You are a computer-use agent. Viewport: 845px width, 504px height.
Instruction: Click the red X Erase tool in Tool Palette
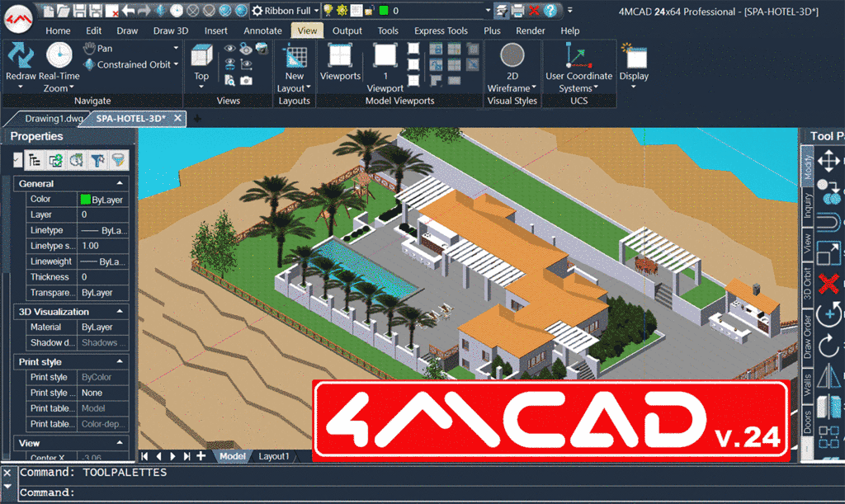(x=828, y=283)
